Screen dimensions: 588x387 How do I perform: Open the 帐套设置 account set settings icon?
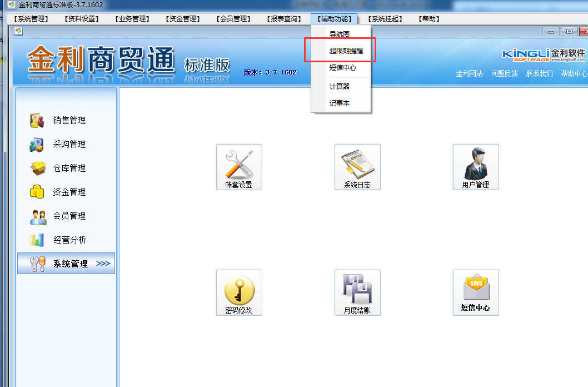tap(239, 167)
